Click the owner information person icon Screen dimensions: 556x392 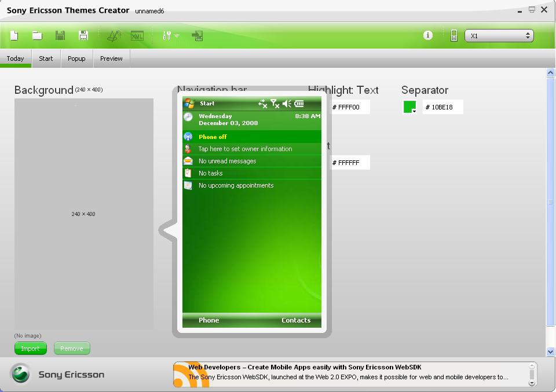pyautogui.click(x=188, y=149)
